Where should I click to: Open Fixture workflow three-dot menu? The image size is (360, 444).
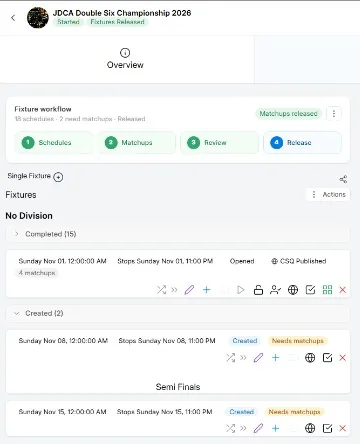tap(334, 114)
